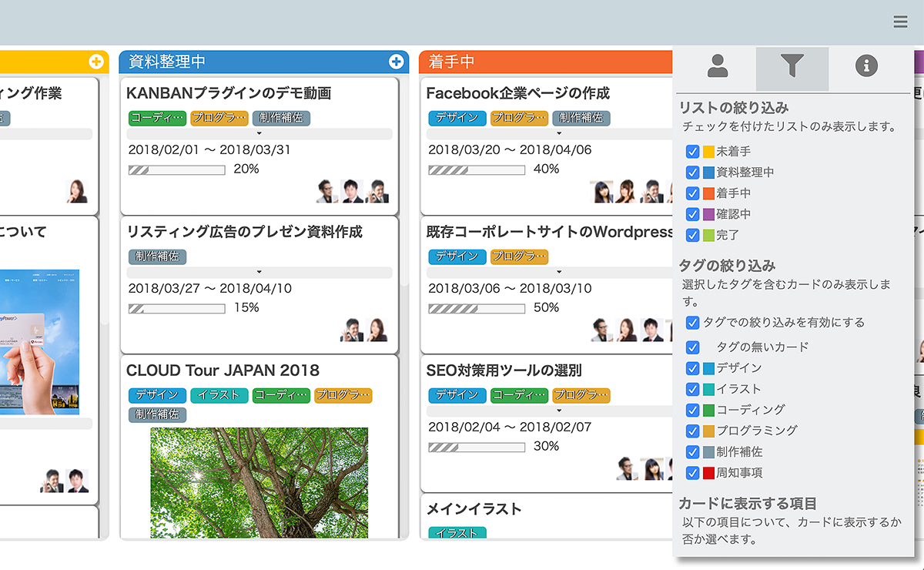Open the SEO対策用ツールの選別 card title
The width and height of the screenshot is (924, 570).
pyautogui.click(x=504, y=370)
